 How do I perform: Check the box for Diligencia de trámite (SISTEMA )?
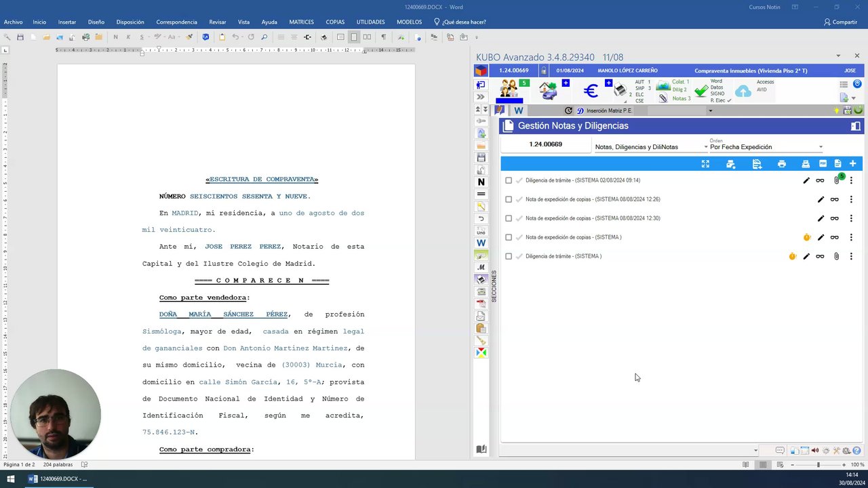click(509, 256)
